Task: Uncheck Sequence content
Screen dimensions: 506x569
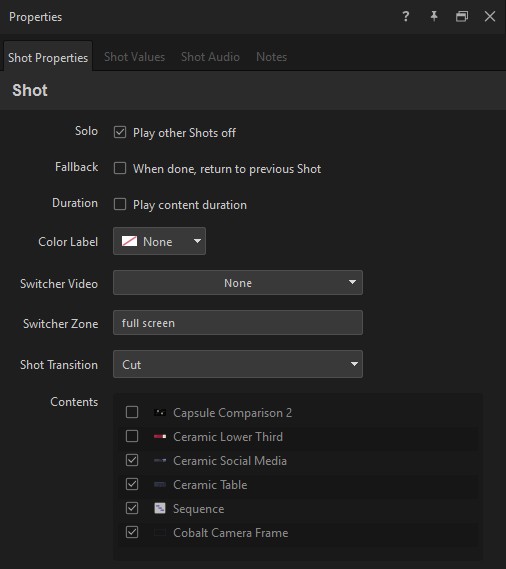Action: coord(132,508)
